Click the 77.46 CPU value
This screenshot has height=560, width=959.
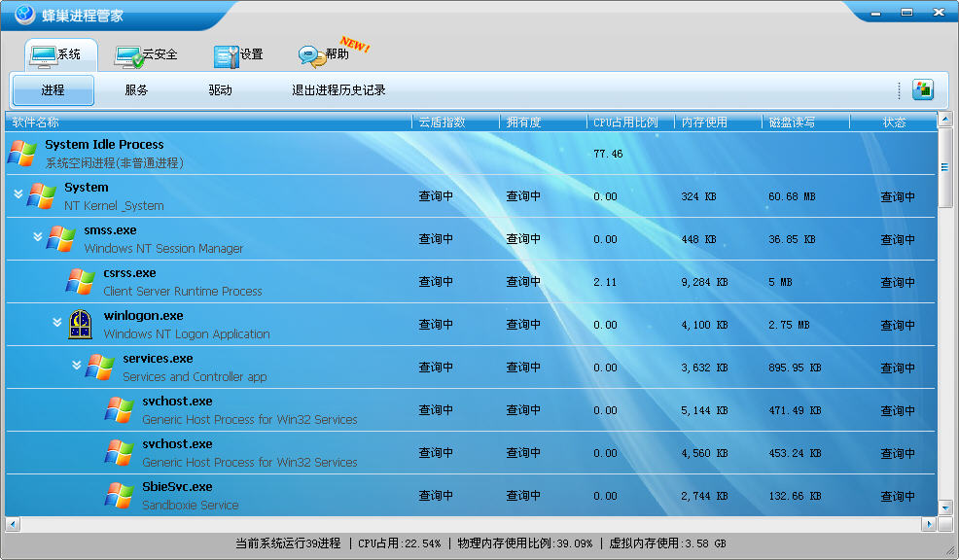point(608,154)
